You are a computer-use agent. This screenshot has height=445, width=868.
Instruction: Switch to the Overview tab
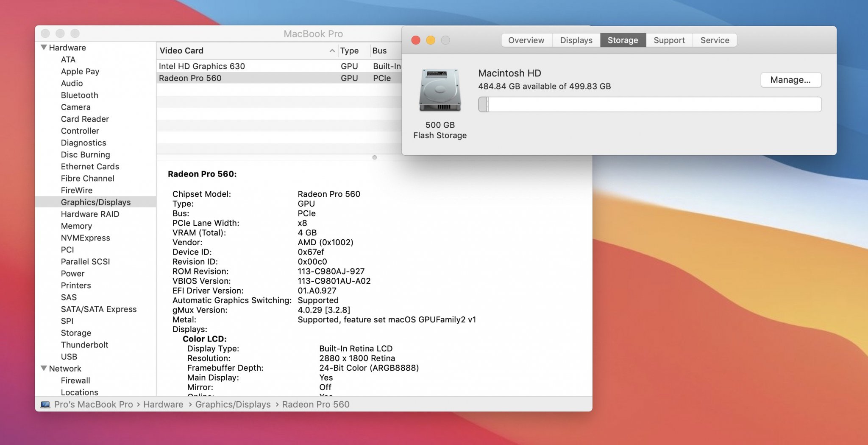pos(526,40)
